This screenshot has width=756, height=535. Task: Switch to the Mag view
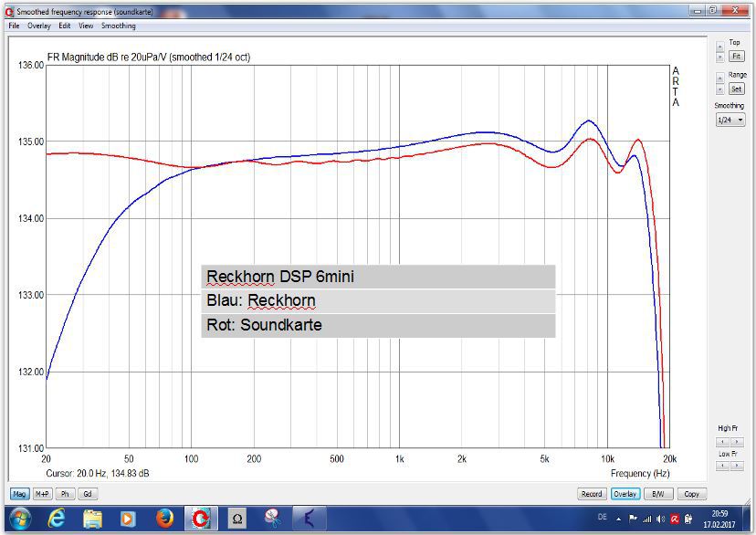19,494
